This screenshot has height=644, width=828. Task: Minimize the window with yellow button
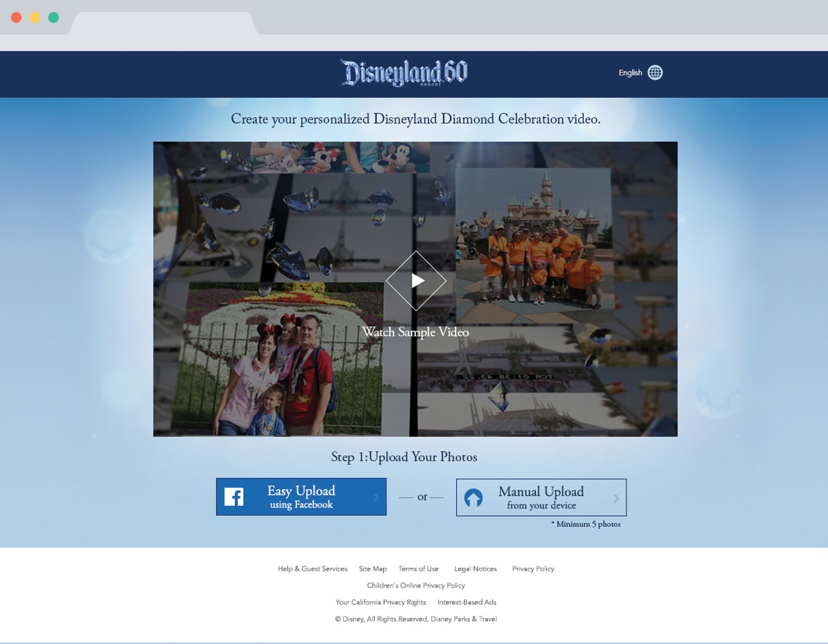coord(35,17)
